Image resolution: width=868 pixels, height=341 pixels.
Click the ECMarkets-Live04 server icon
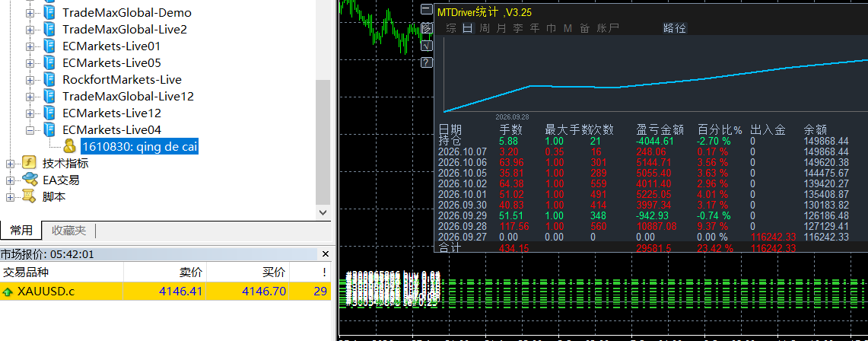tap(49, 129)
